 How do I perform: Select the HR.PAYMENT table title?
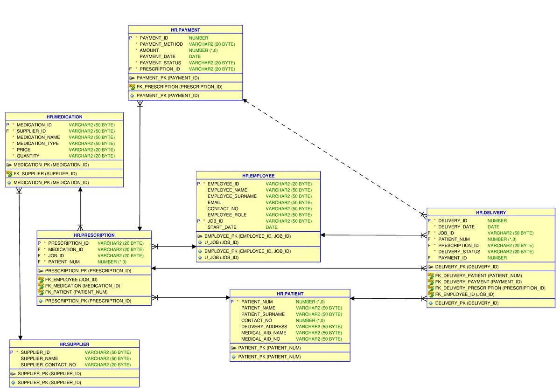185,30
